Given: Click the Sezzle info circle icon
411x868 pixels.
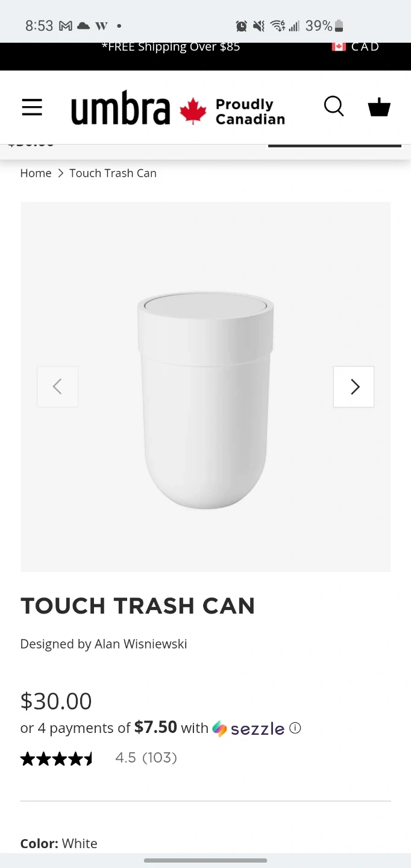Looking at the screenshot, I should click(295, 728).
